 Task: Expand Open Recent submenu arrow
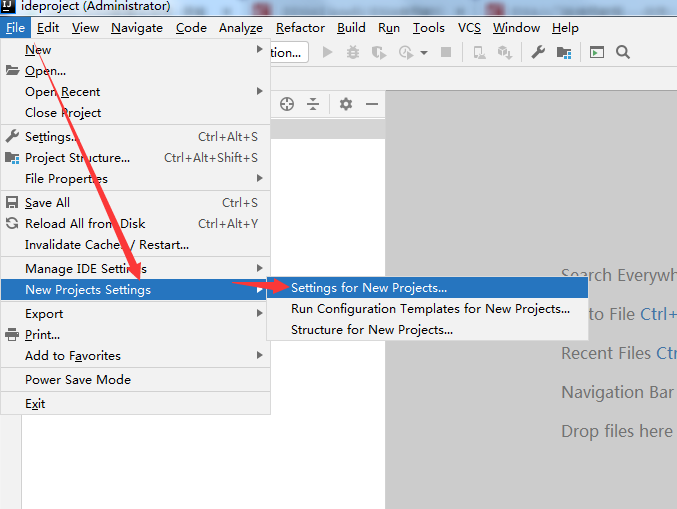[259, 91]
